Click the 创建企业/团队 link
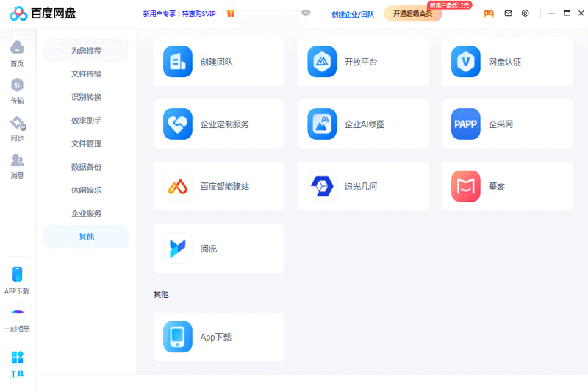Viewport: 588px width, 392px height. point(353,14)
